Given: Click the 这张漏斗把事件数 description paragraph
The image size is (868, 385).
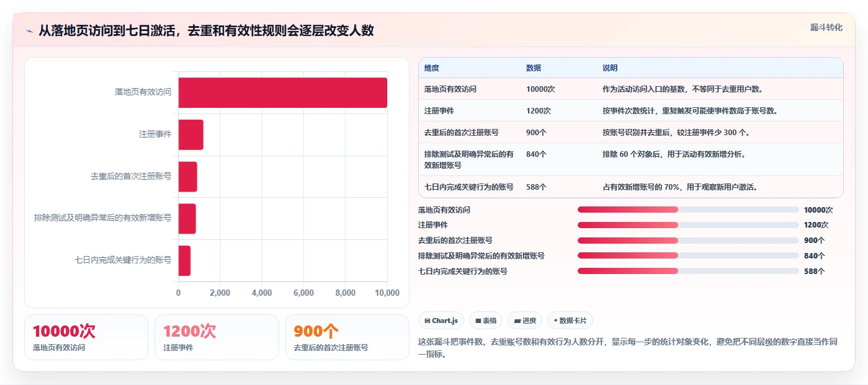Looking at the screenshot, I should tap(630, 348).
